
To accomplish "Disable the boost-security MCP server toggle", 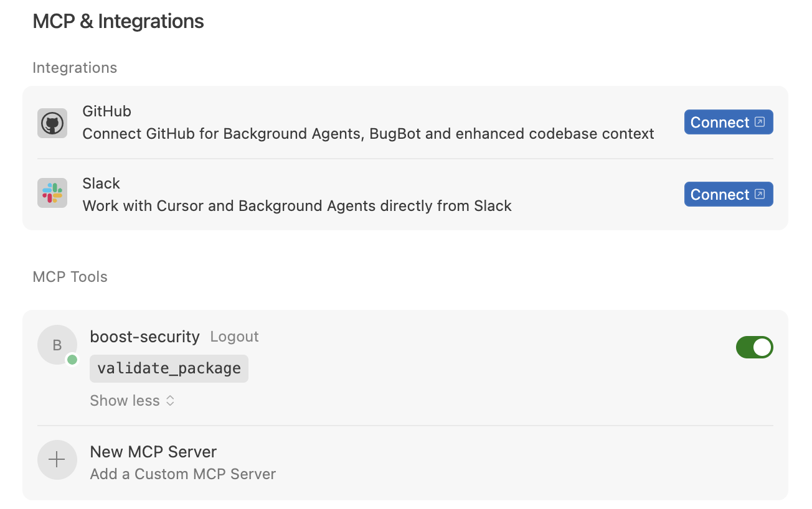I will click(755, 347).
